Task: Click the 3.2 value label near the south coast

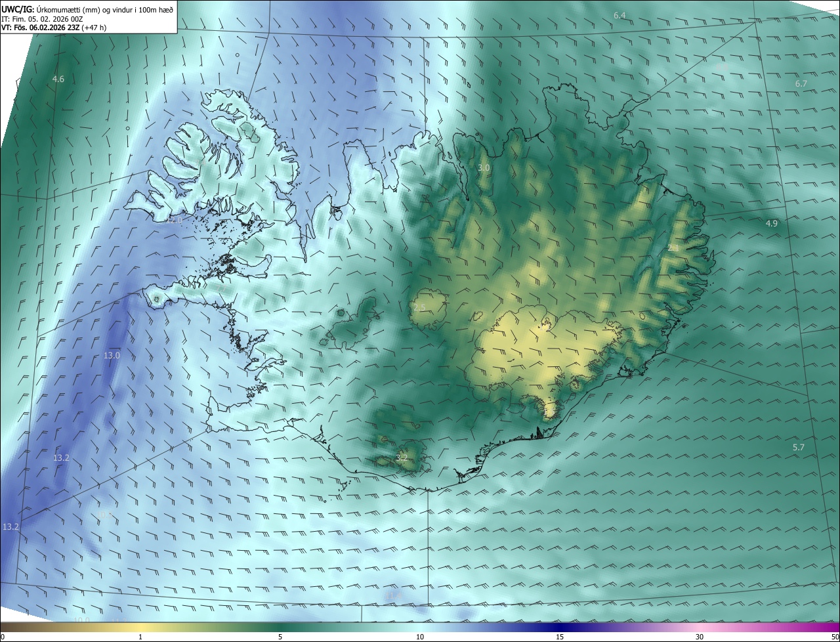Action: [402, 458]
